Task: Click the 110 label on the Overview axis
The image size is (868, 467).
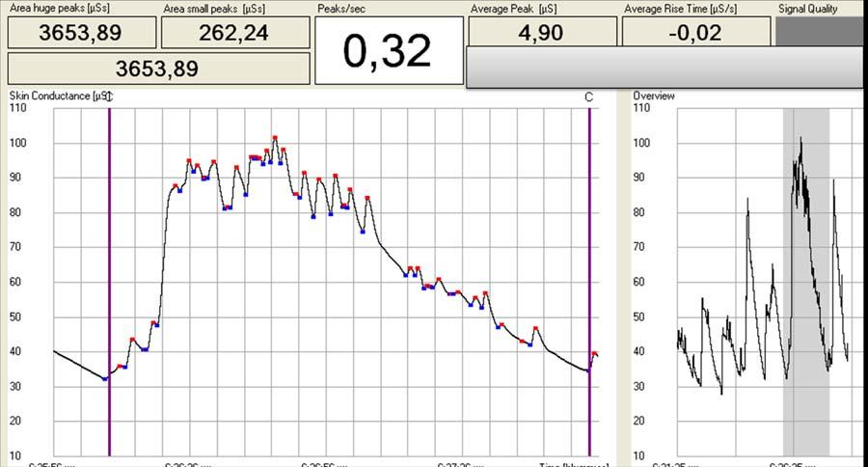Action: tap(641, 107)
